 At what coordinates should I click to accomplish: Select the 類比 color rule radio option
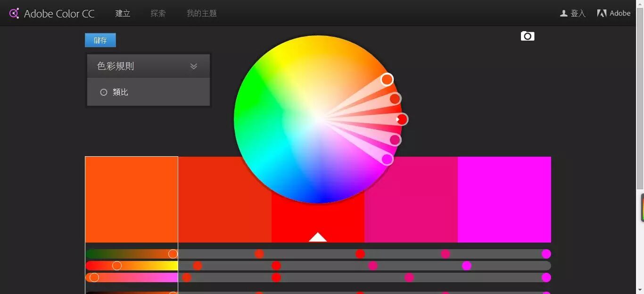[104, 92]
